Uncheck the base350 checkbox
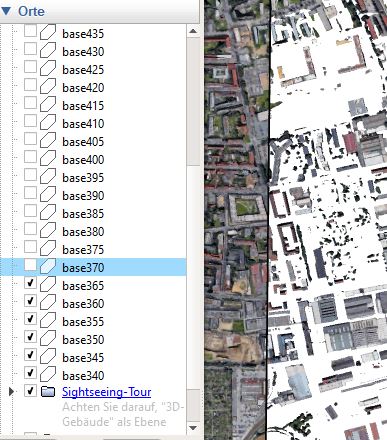 pos(30,337)
